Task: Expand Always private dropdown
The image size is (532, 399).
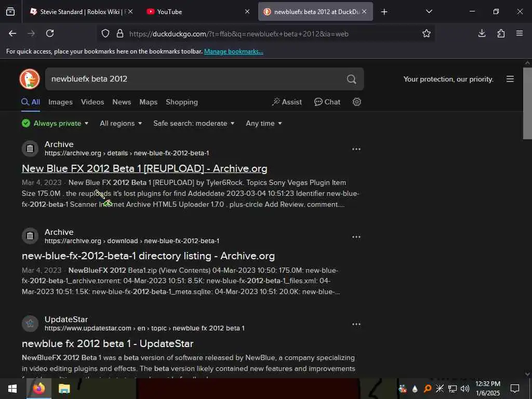Action: click(x=55, y=123)
